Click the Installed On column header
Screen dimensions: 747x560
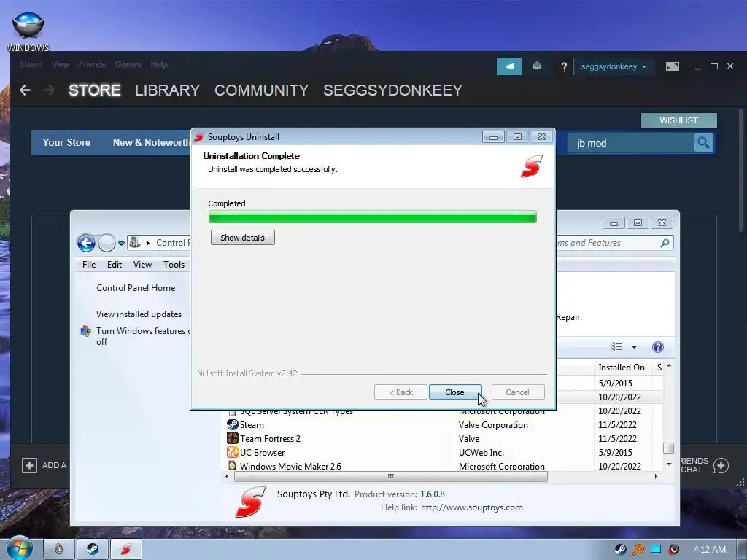pyautogui.click(x=622, y=367)
